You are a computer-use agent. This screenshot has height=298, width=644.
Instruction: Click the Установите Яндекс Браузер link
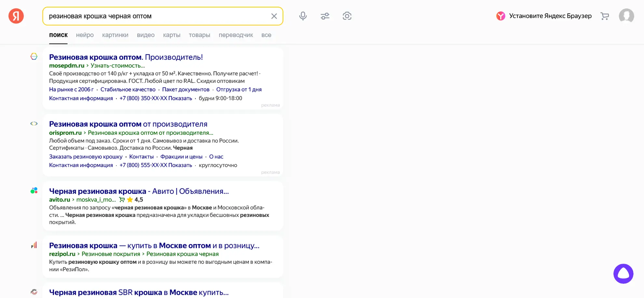coord(550,16)
